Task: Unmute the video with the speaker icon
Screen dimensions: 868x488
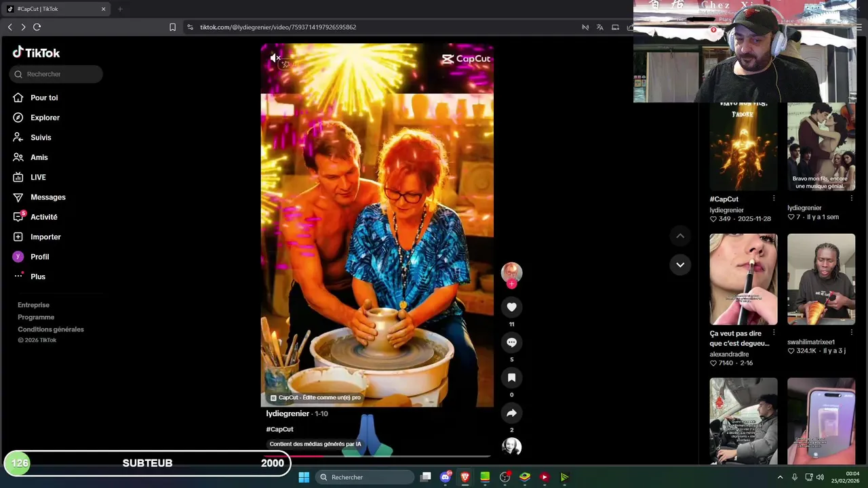Action: coord(275,58)
